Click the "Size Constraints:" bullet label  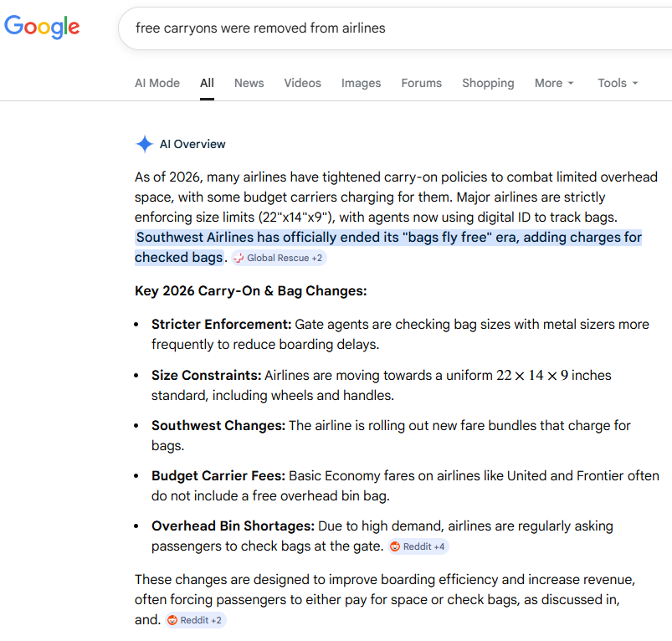pos(206,376)
